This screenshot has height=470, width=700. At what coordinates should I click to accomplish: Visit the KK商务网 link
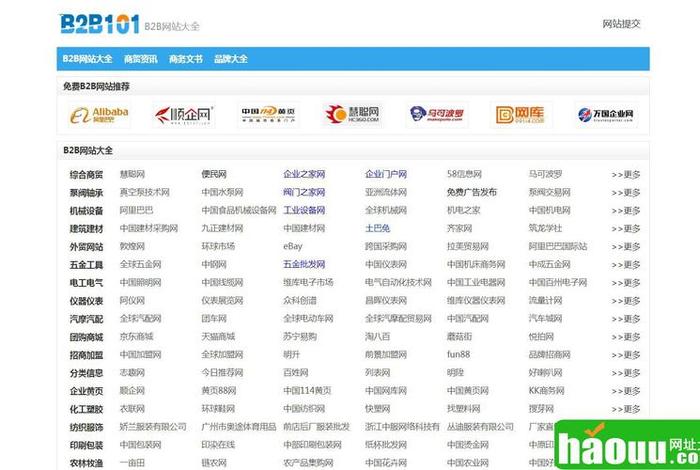(546, 391)
